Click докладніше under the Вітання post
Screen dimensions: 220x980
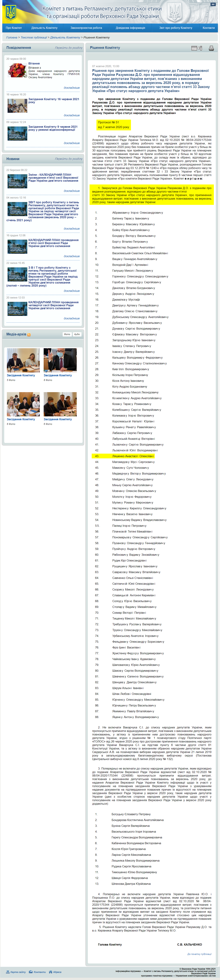(x=72, y=88)
